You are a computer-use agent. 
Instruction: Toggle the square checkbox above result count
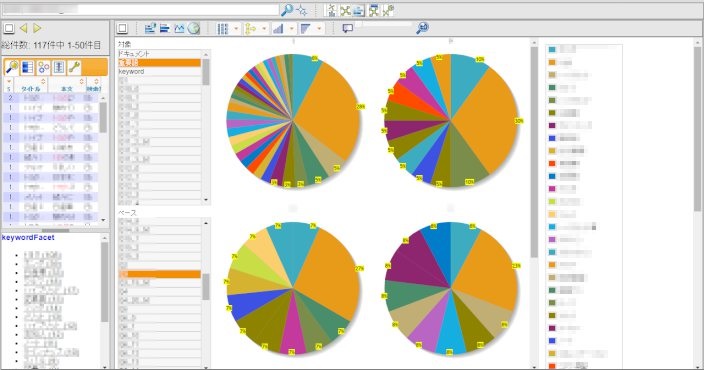click(9, 28)
